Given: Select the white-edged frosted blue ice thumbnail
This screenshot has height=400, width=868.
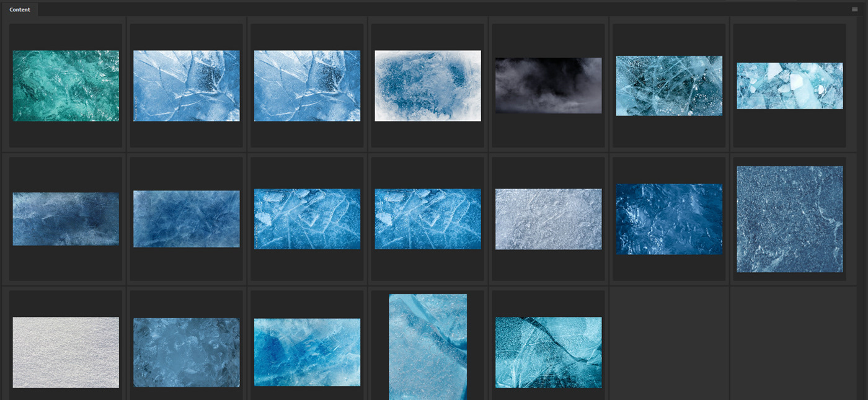Looking at the screenshot, I should coord(428,86).
